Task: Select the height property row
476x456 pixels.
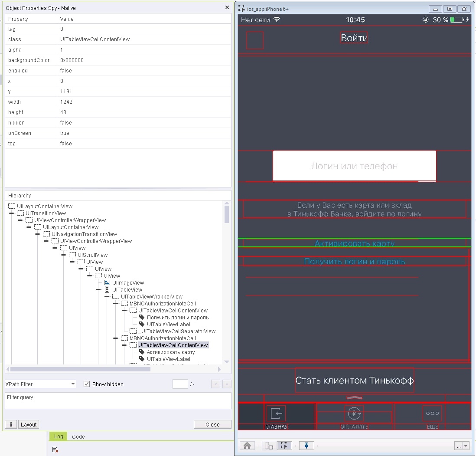Action: tap(118, 112)
